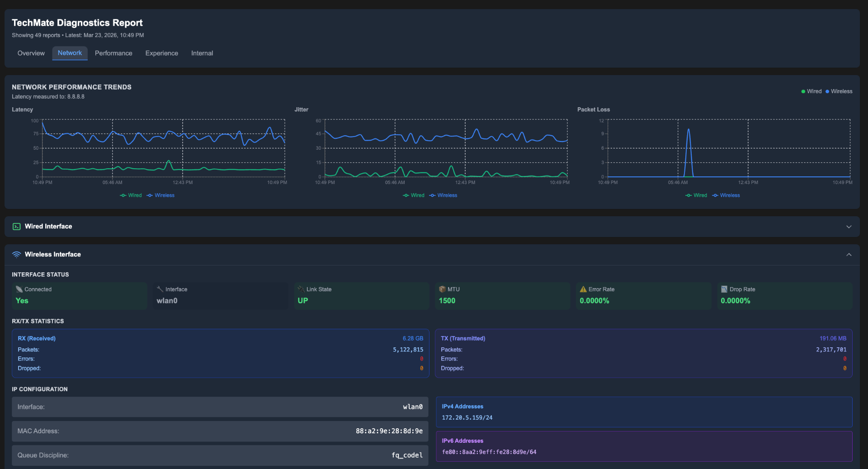Viewport: 868px width, 469px height.
Task: Click the Wireless Interface wifi icon
Action: (17, 255)
